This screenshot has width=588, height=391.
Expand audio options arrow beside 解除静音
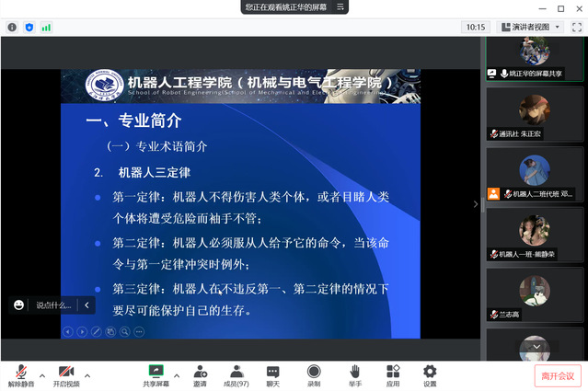point(41,375)
